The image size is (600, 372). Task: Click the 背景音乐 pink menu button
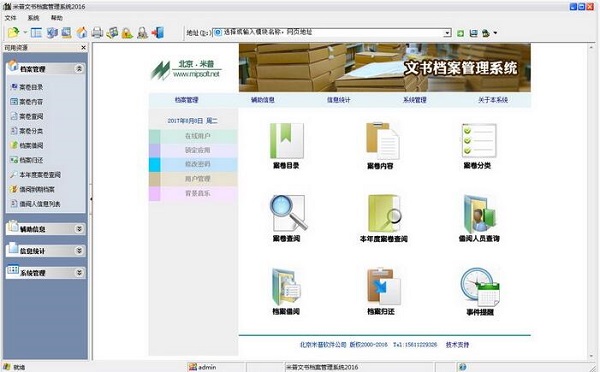[x=193, y=193]
